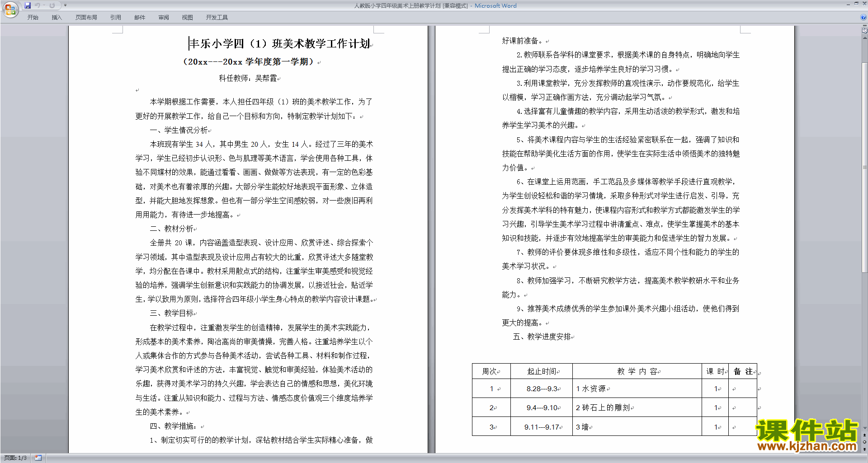Click the table header cell 起止时间

tap(542, 371)
